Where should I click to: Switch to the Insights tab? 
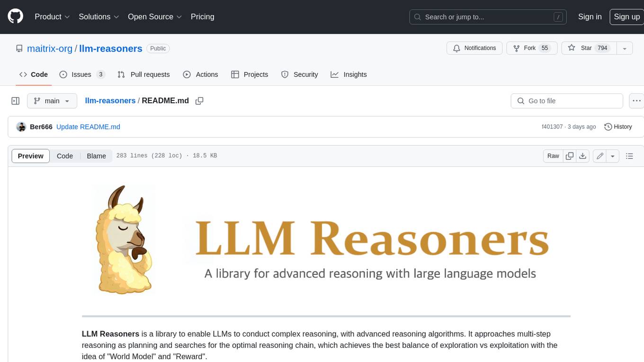tap(349, 74)
